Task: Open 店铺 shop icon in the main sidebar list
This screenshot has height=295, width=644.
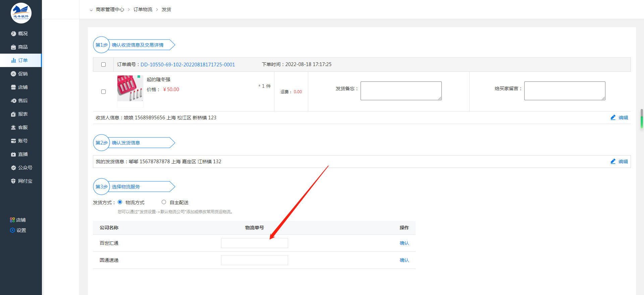Action: pos(13,87)
